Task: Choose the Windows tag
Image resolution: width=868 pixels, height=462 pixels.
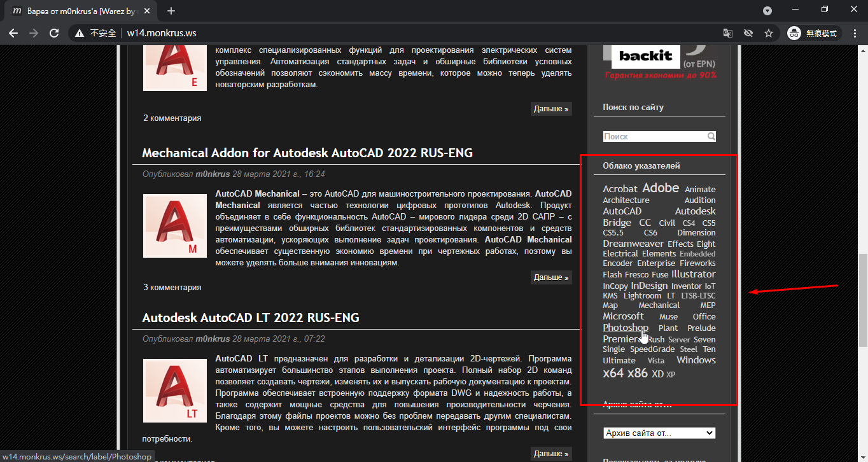Action: (696, 360)
